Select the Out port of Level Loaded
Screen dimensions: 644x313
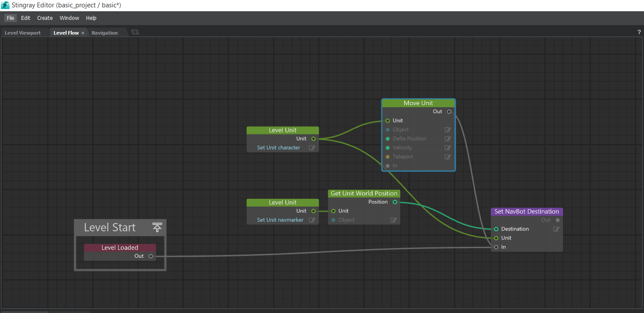tap(151, 256)
